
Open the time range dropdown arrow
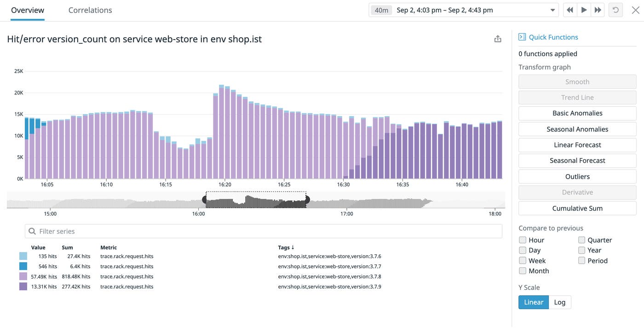coord(552,10)
